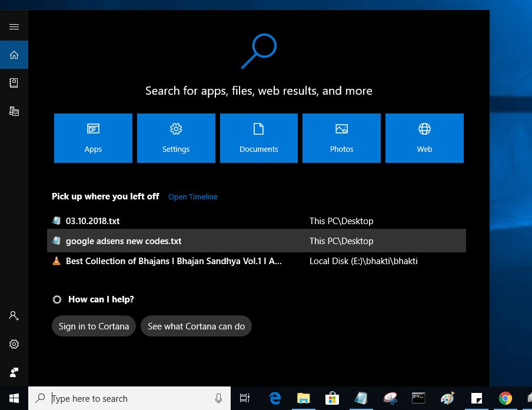Open the notepad app icon in taskbar

tap(361, 398)
